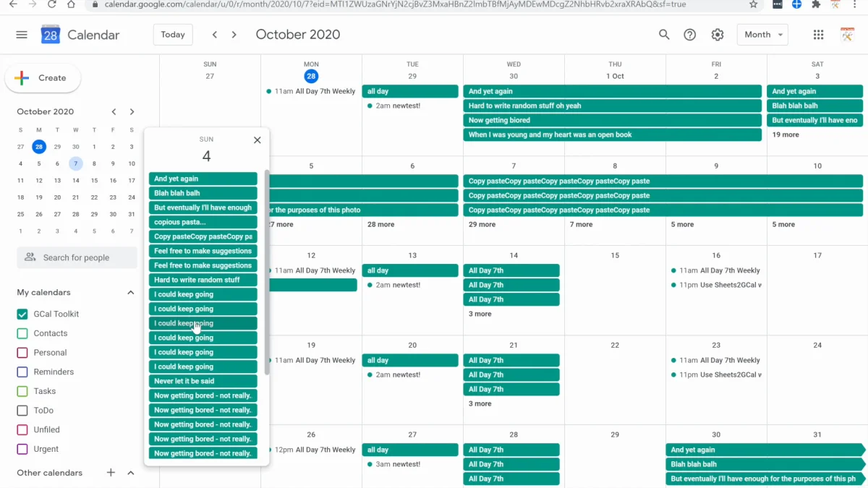868x488 pixels.
Task: Enable the ToDo calendar checkbox
Action: (x=22, y=411)
